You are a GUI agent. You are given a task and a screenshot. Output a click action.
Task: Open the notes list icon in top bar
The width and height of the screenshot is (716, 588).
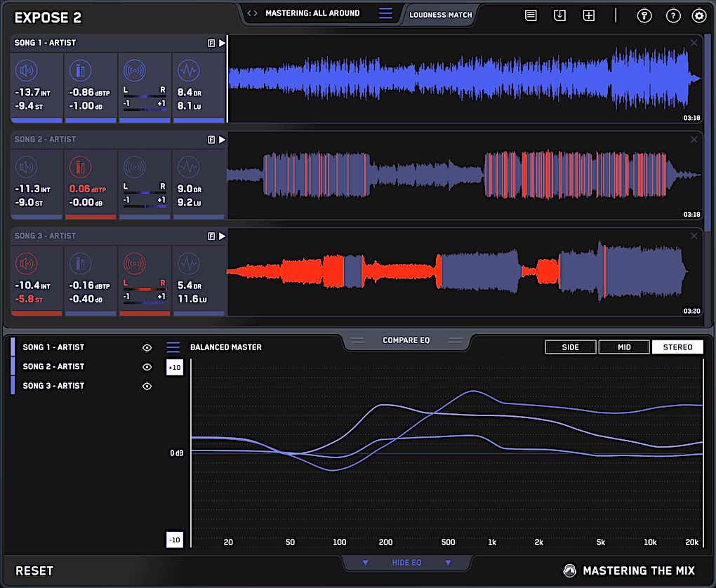tap(531, 15)
